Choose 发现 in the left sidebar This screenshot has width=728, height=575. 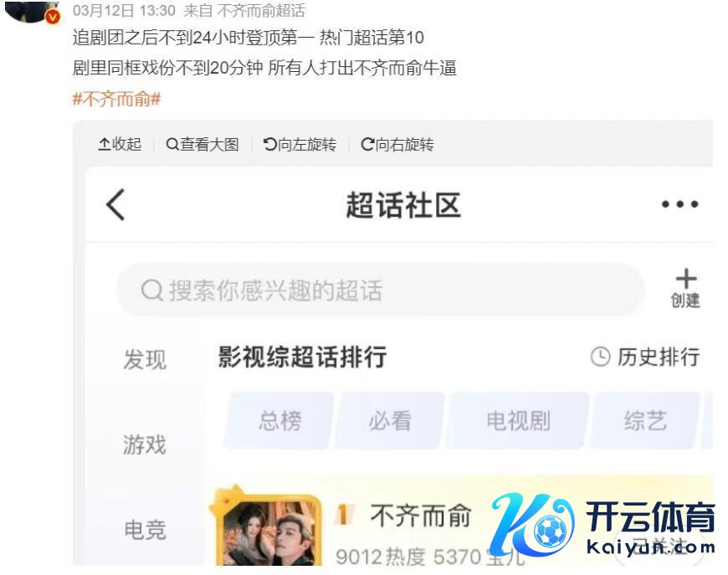pos(145,360)
